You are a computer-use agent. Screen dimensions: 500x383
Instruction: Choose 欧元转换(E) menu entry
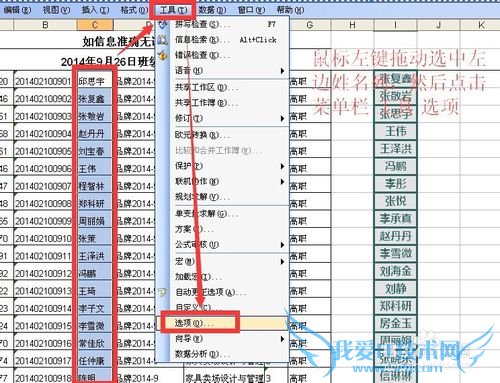pos(223,135)
